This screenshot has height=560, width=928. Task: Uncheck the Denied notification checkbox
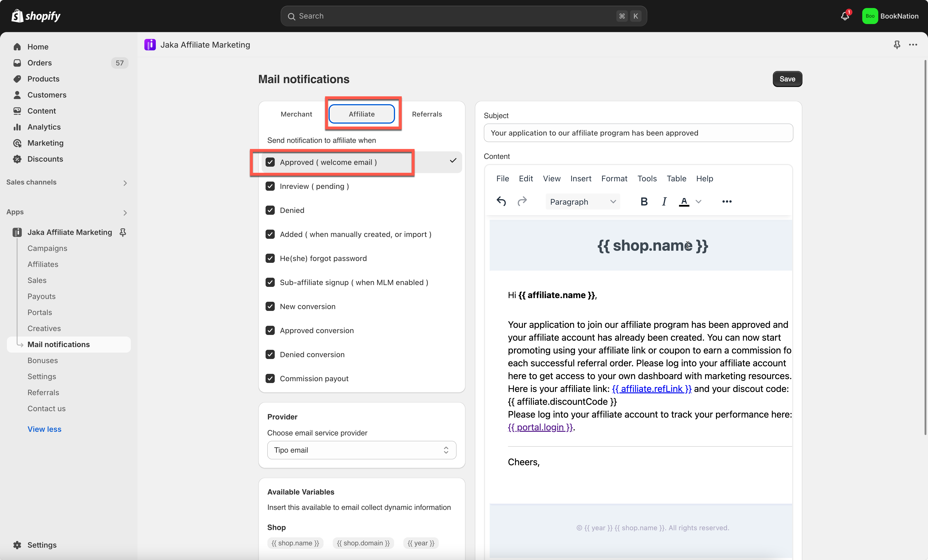pyautogui.click(x=270, y=210)
